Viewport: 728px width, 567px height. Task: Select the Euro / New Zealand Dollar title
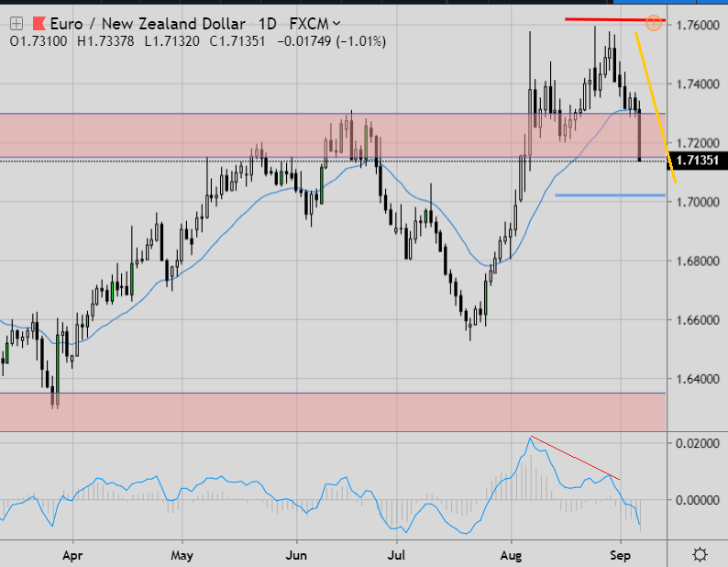click(x=148, y=23)
